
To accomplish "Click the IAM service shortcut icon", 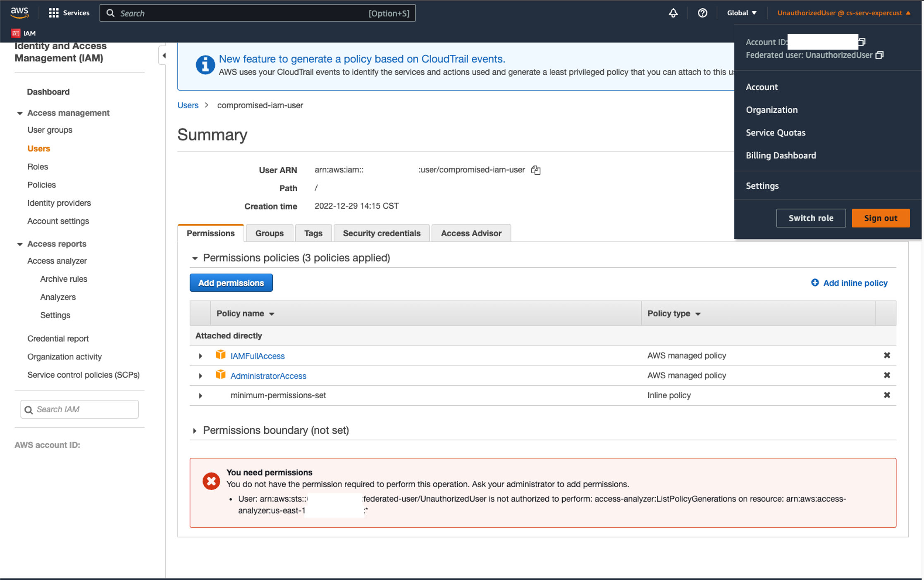I will point(16,33).
